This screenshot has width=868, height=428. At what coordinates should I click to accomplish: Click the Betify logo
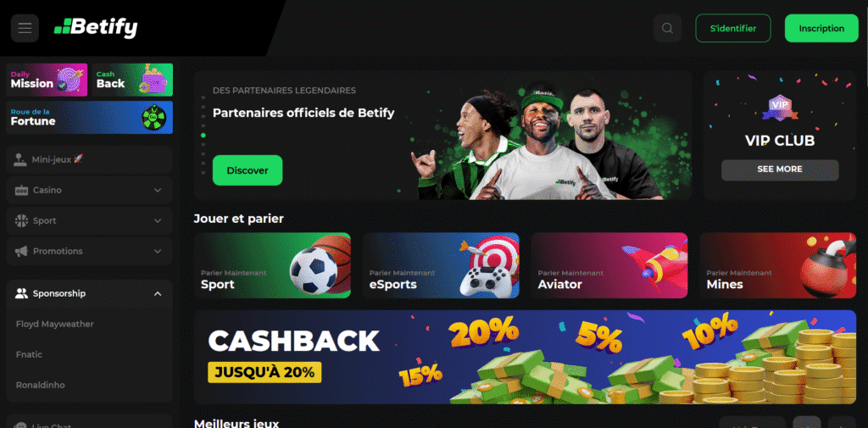[x=96, y=28]
